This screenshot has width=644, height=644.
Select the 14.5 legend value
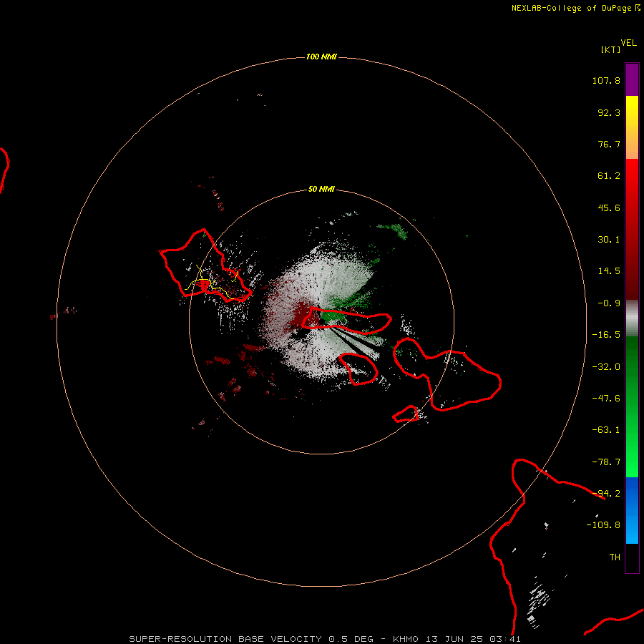609,271
